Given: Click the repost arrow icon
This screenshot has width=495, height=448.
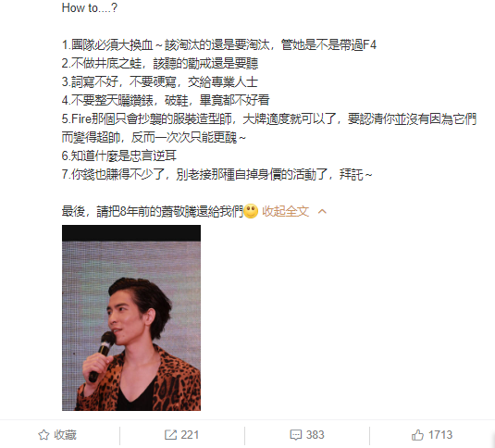Looking at the screenshot, I should point(170,435).
